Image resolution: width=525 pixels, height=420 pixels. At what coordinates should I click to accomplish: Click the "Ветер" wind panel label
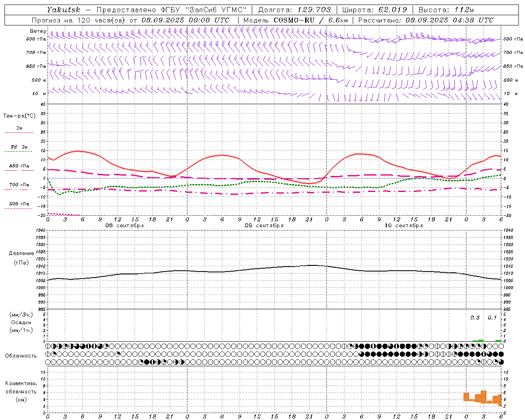[38, 31]
